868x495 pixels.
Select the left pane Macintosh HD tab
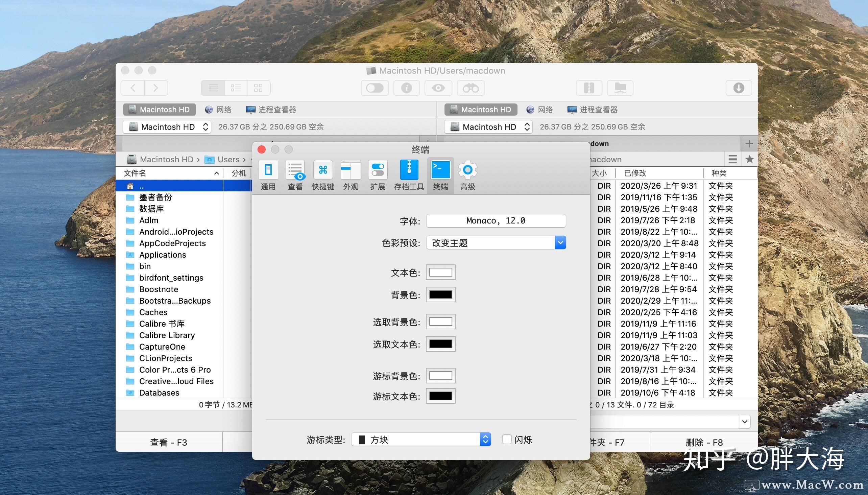[x=160, y=110]
